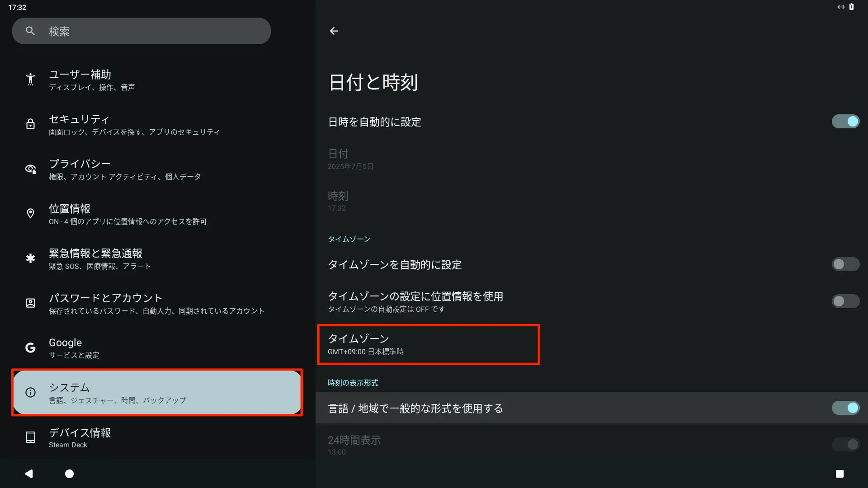Toggle the 24時間表示 switch

845,445
